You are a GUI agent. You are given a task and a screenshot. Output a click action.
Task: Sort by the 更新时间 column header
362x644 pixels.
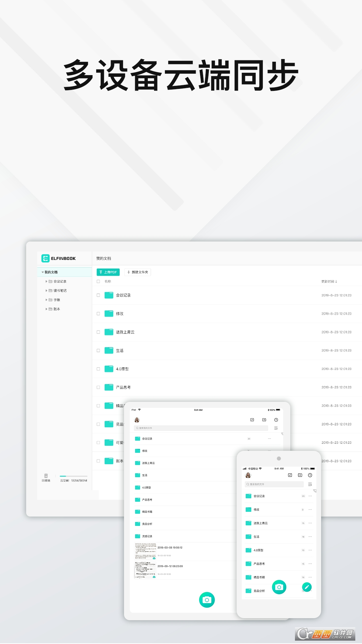pyautogui.click(x=329, y=281)
